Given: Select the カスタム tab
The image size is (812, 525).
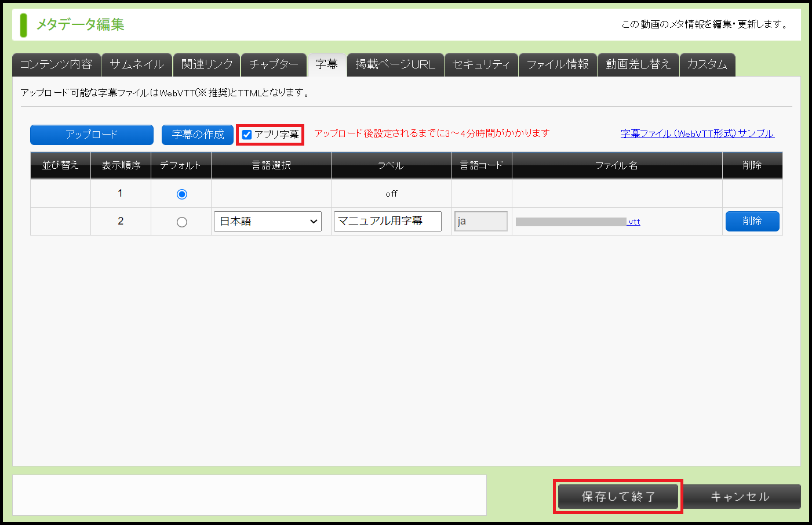Looking at the screenshot, I should [x=707, y=64].
